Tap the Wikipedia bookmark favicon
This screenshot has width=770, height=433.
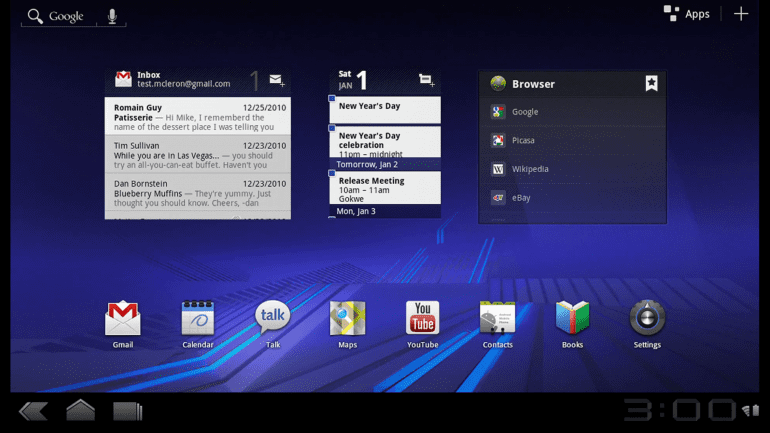pyautogui.click(x=498, y=169)
